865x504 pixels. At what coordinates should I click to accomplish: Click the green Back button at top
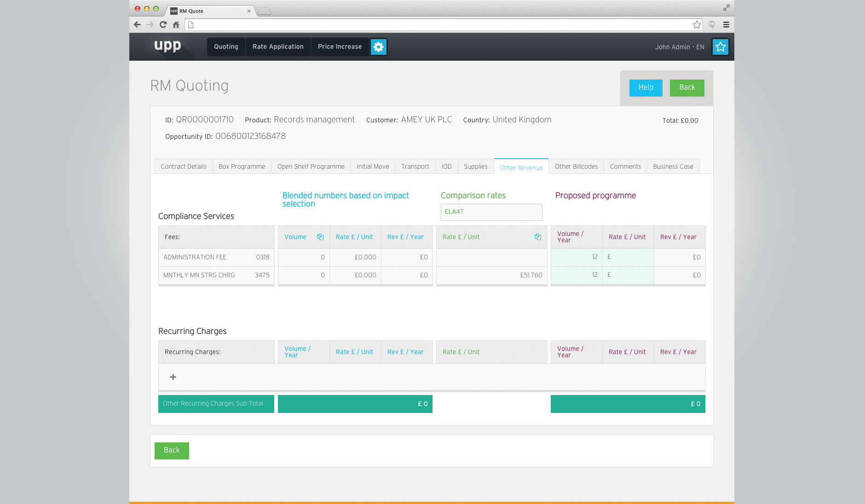pos(687,88)
